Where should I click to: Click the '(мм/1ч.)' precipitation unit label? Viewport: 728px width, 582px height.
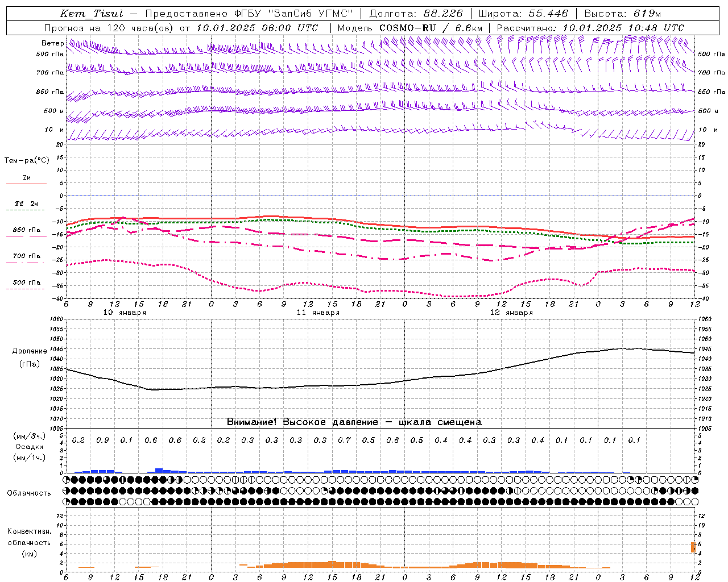tap(30, 458)
